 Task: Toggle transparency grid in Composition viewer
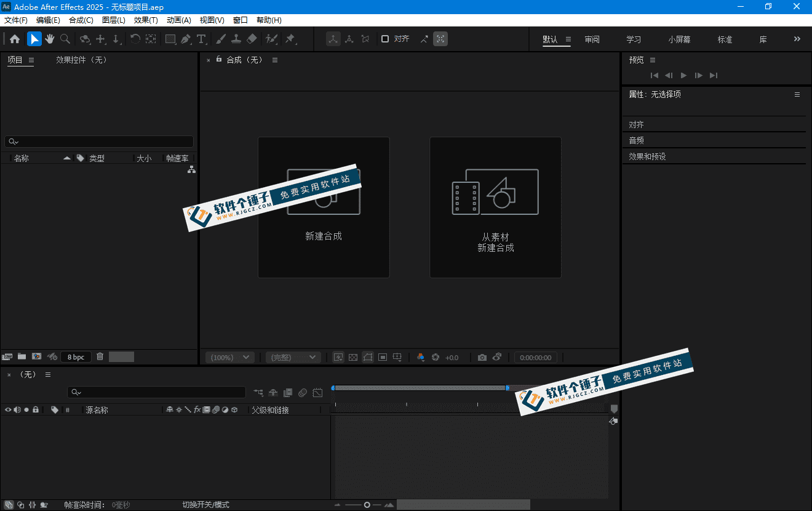pos(352,356)
